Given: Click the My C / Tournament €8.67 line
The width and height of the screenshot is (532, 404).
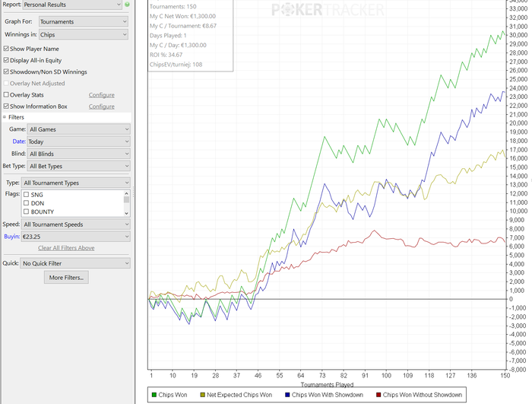Looking at the screenshot, I should pos(183,26).
